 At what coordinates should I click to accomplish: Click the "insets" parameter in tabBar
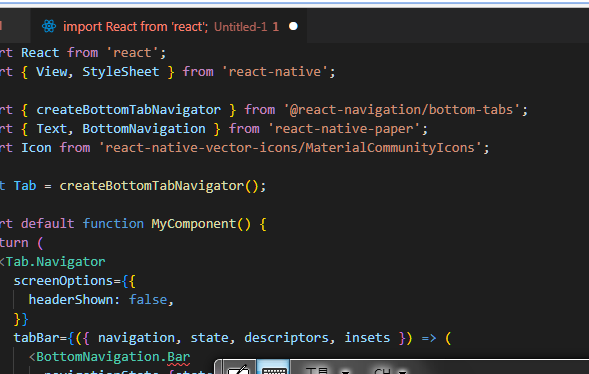[367, 338]
